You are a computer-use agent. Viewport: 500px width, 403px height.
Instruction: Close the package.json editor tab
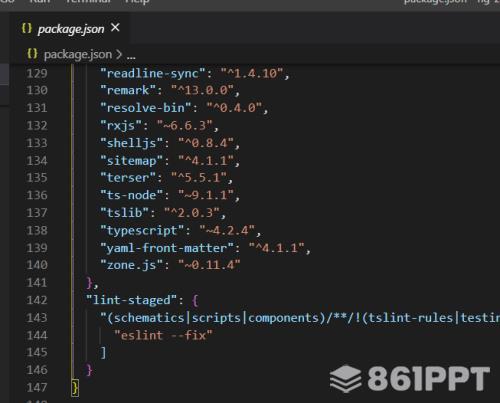tap(115, 28)
